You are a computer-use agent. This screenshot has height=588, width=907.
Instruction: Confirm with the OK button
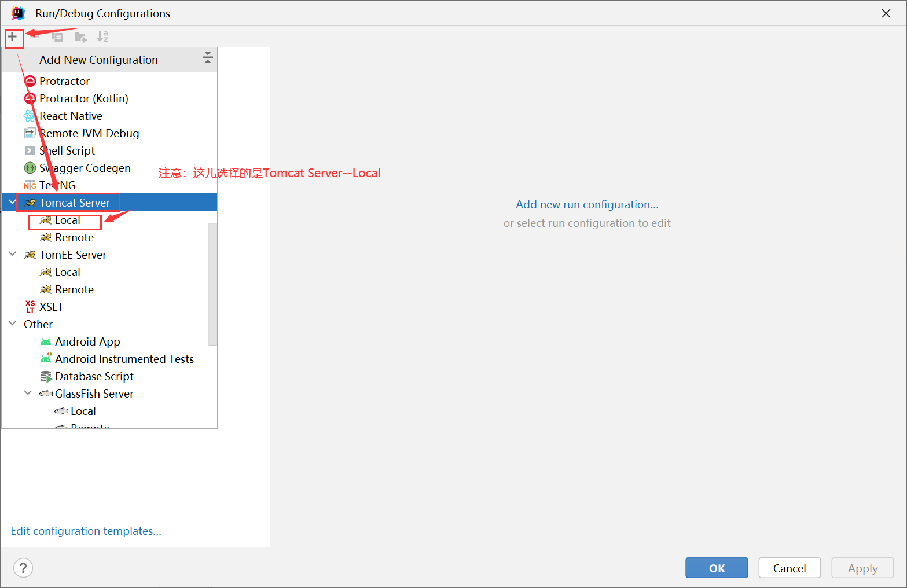click(717, 568)
